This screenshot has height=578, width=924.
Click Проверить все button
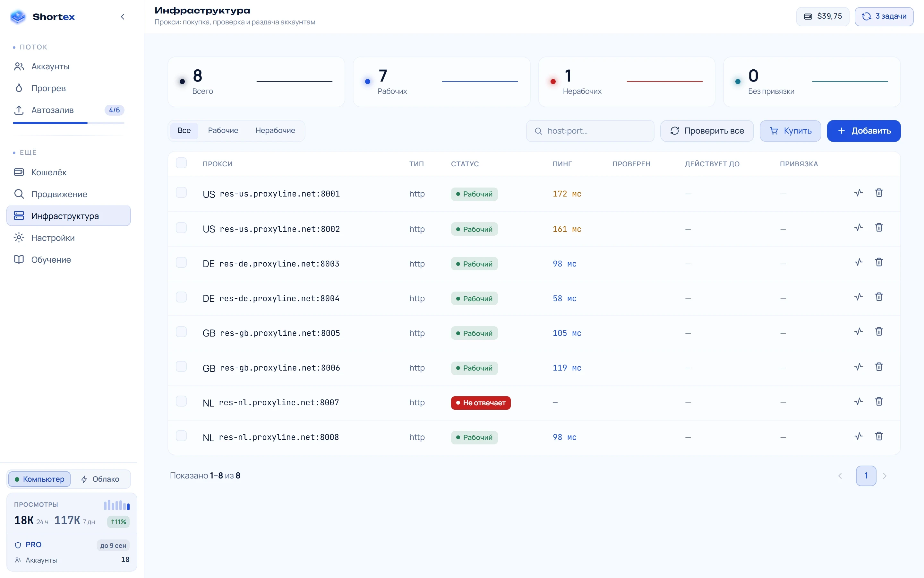click(707, 131)
